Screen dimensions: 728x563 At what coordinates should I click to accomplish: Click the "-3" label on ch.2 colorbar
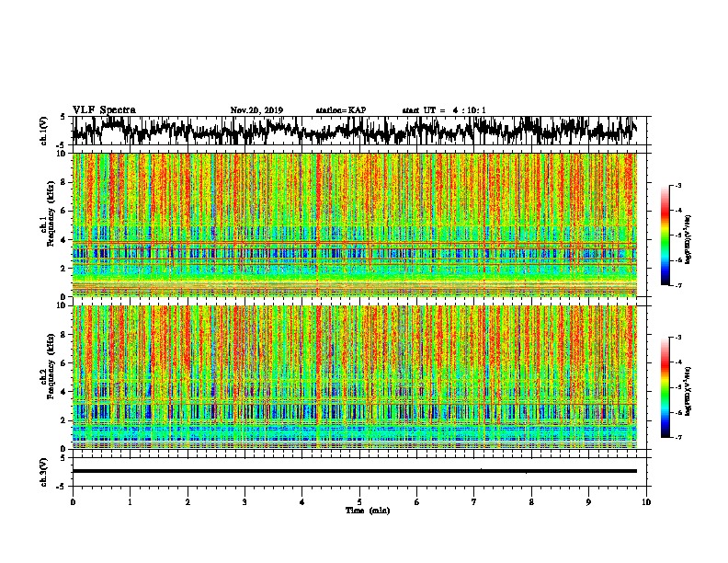677,338
